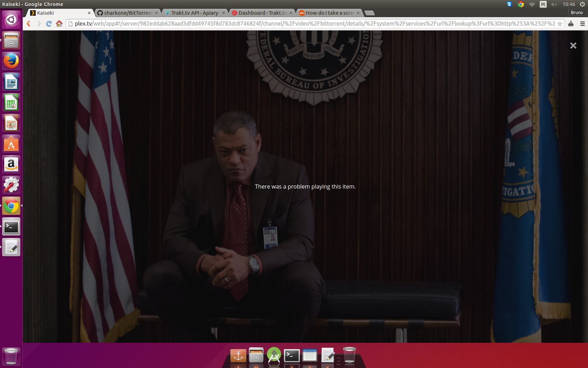Click the dock anchor icon
Viewport: 588px width, 368px height.
point(238,355)
